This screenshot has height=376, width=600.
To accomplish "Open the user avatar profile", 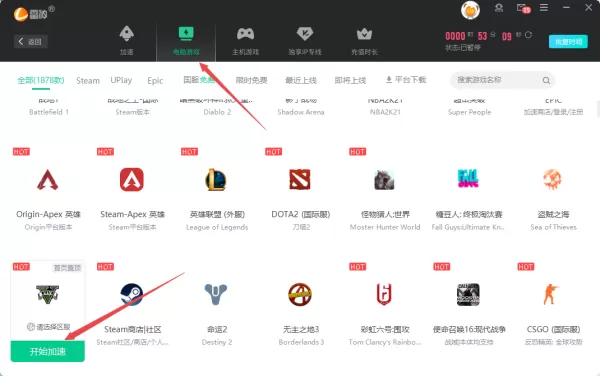I will pyautogui.click(x=470, y=10).
